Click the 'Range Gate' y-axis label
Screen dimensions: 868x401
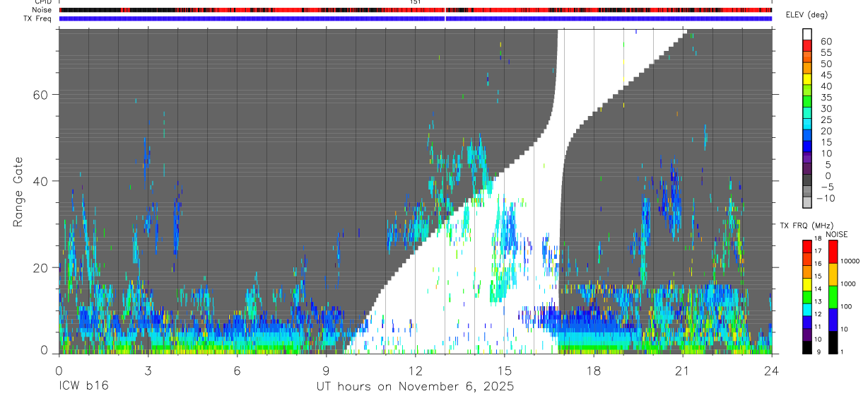(18, 191)
